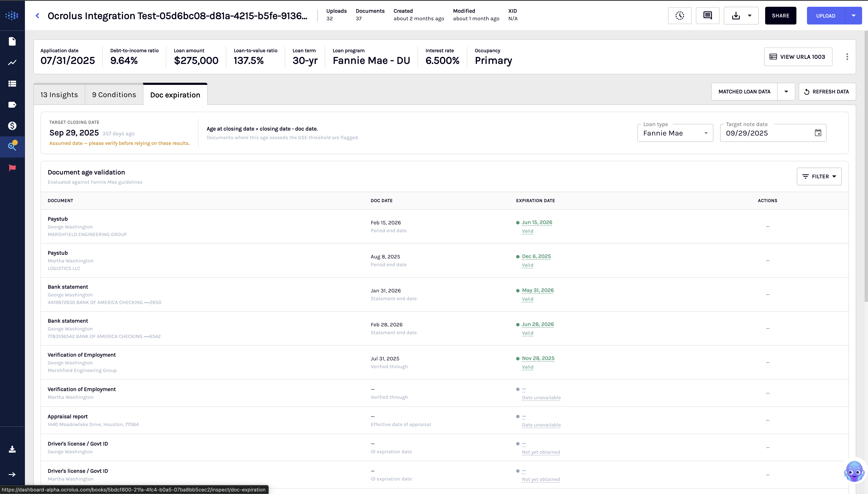Viewport: 868px width, 494px height.
Task: Open the history clock icon
Action: (x=679, y=16)
